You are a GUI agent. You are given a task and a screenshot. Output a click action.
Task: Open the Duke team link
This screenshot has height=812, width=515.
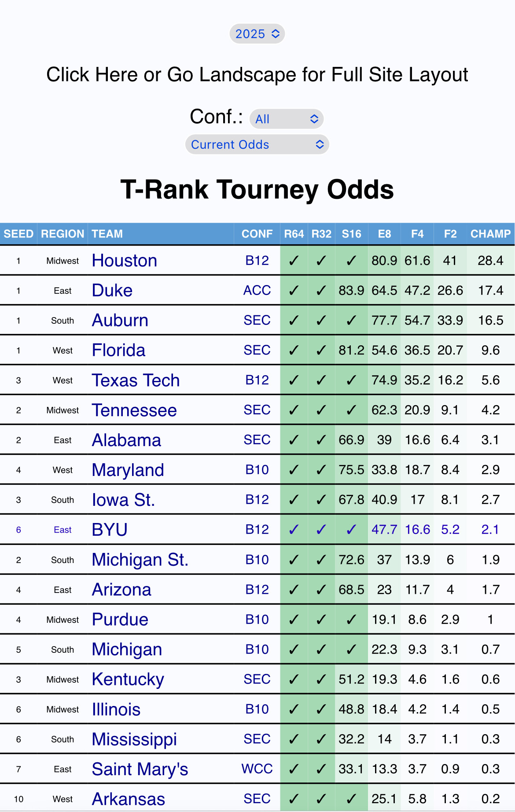pyautogui.click(x=112, y=291)
